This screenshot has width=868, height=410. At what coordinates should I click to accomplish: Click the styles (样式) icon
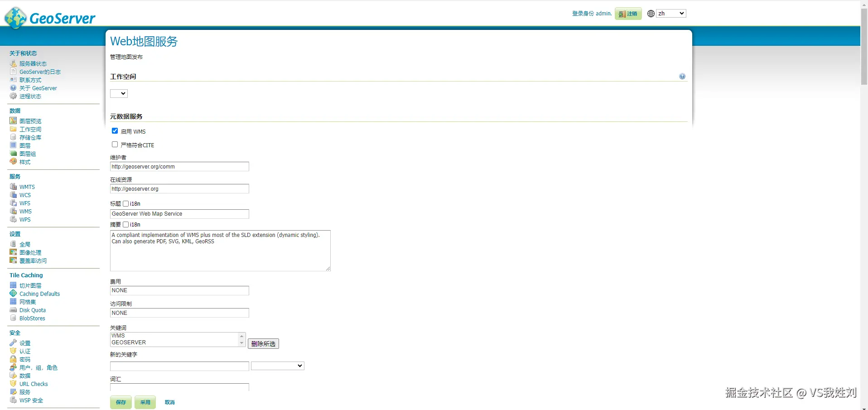(x=13, y=162)
